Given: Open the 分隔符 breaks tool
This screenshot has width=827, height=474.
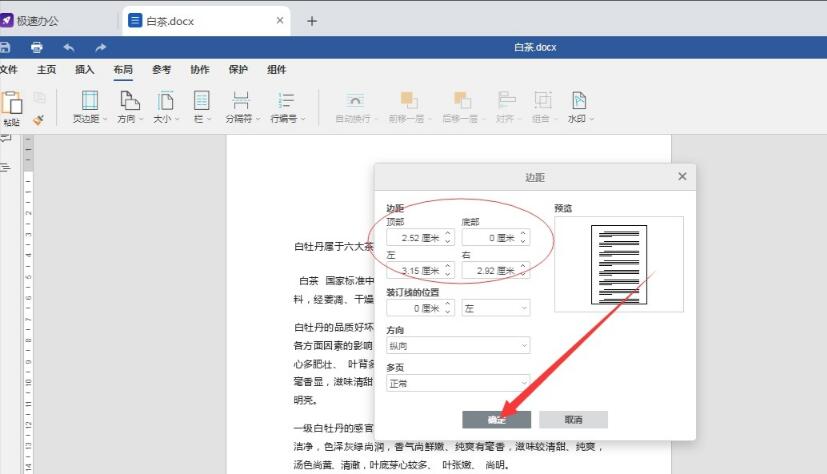Looking at the screenshot, I should tap(242, 107).
